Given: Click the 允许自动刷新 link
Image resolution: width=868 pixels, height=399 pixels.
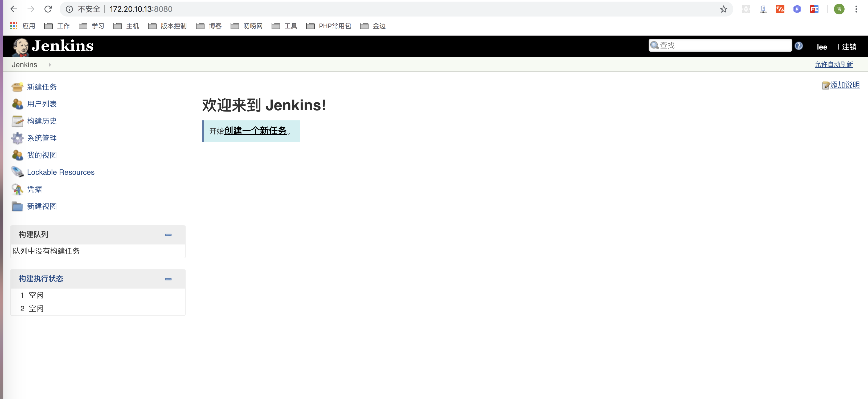Looking at the screenshot, I should pos(834,64).
